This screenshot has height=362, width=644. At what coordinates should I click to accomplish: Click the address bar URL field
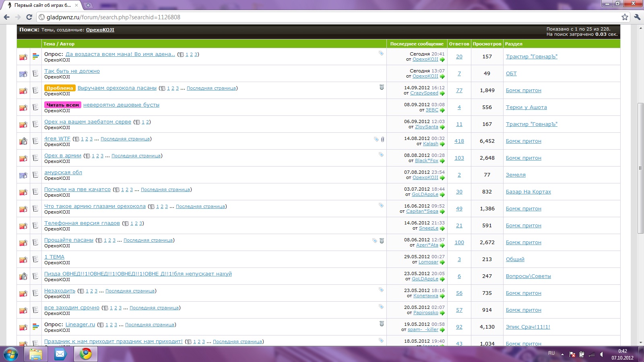click(322, 17)
